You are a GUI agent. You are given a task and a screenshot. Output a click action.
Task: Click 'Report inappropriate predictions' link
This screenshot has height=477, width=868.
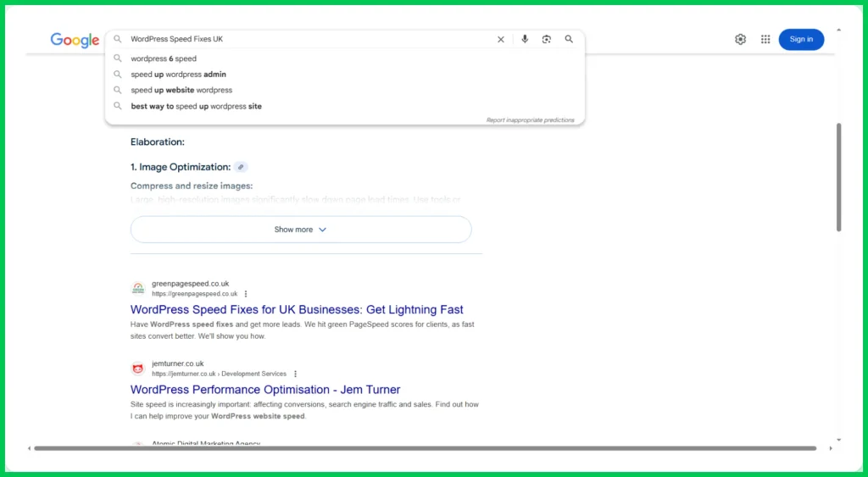coord(530,119)
